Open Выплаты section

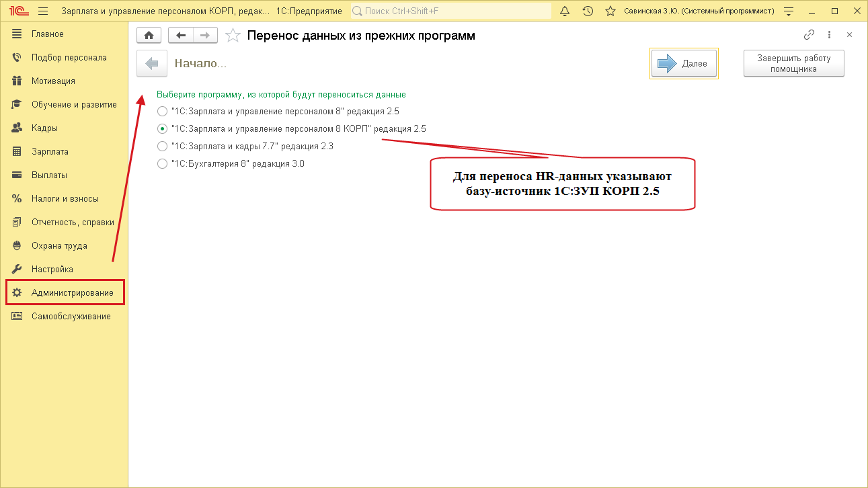click(x=64, y=175)
